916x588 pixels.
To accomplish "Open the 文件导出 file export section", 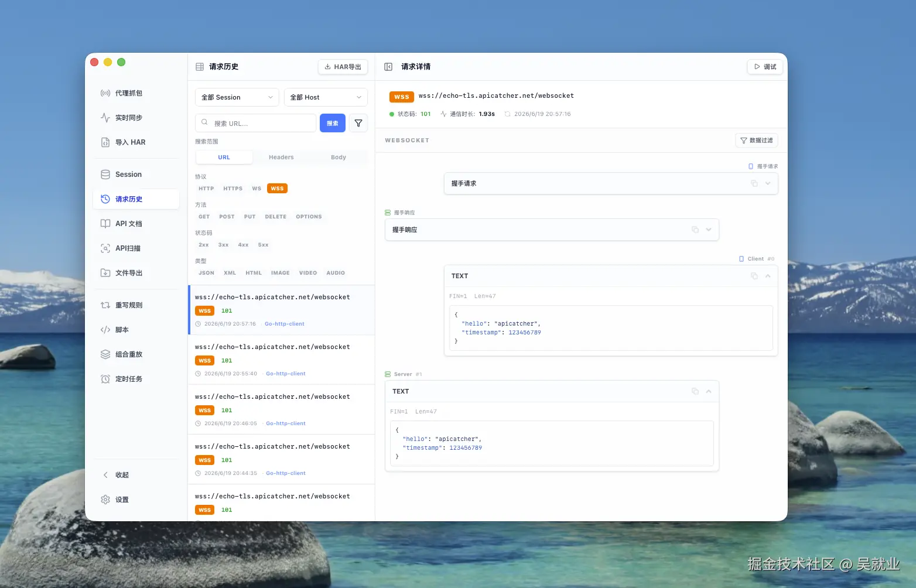I will click(x=136, y=273).
